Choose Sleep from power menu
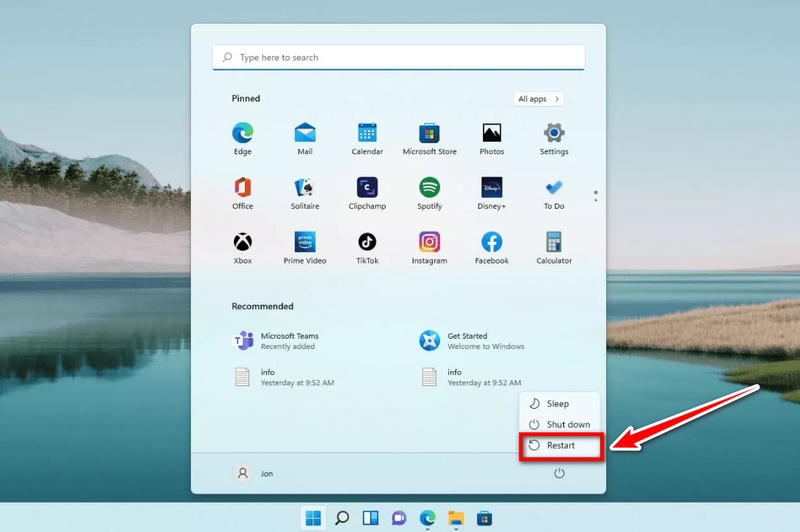Image resolution: width=800 pixels, height=532 pixels. (559, 403)
